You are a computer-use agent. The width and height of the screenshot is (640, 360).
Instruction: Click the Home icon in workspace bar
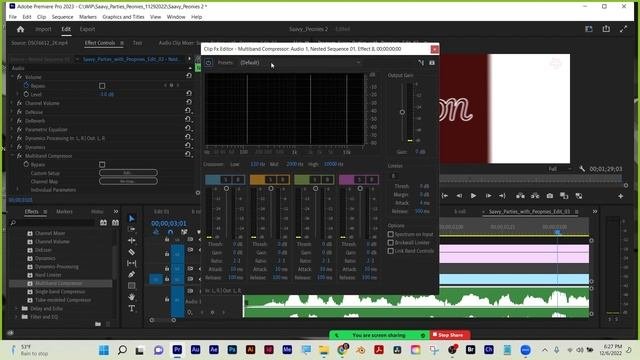click(20, 29)
